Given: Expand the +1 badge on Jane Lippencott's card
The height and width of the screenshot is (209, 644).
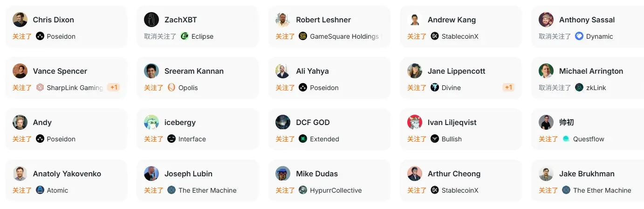Looking at the screenshot, I should tap(508, 87).
